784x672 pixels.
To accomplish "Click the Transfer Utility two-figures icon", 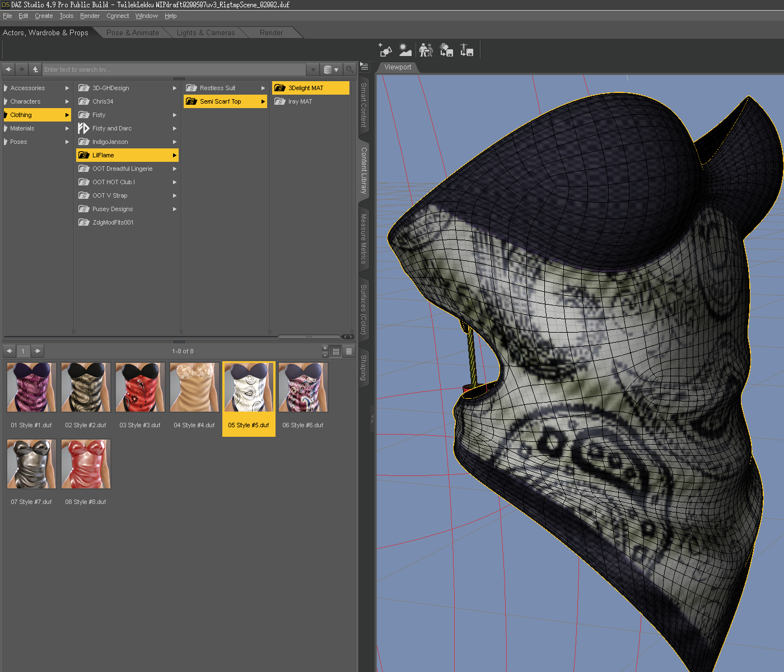I will click(x=426, y=50).
